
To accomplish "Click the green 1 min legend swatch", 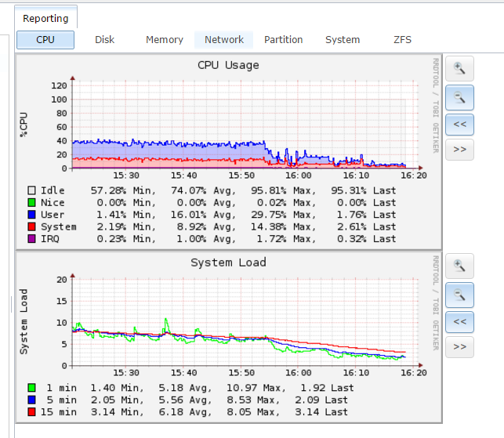I will pyautogui.click(x=31, y=388).
